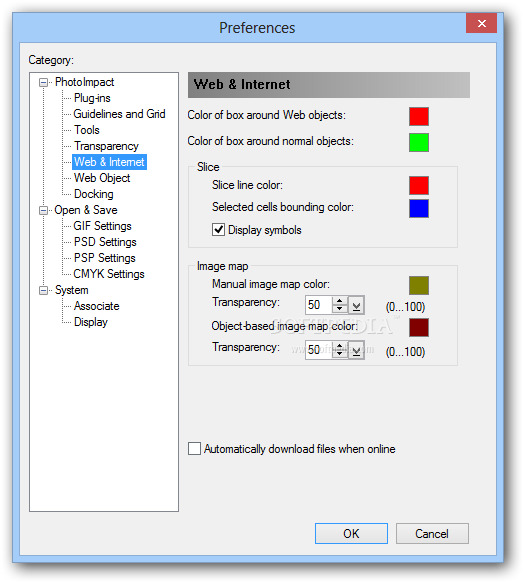Increase Object-based image map transparency

(x=340, y=346)
